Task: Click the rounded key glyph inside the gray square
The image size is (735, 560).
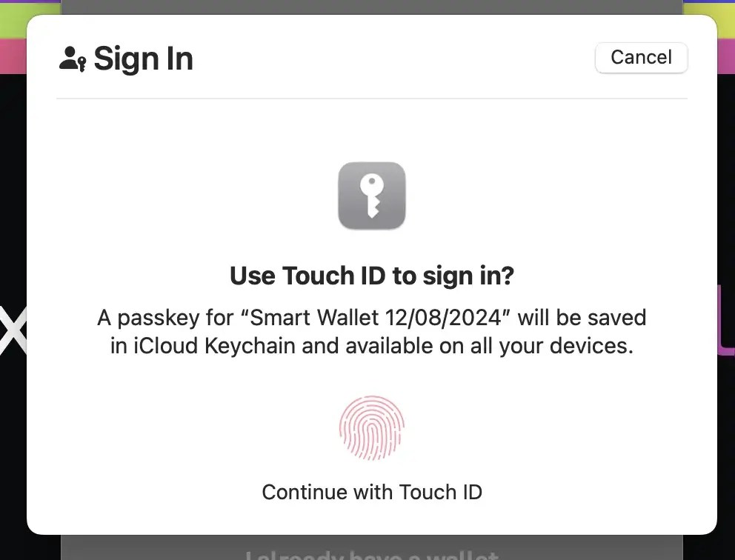Action: click(x=371, y=196)
